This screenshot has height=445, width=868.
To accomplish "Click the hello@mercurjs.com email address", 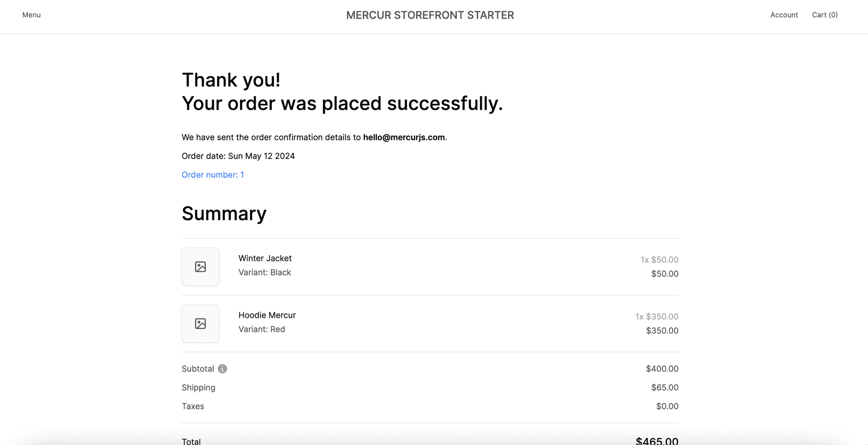I will click(x=404, y=137).
